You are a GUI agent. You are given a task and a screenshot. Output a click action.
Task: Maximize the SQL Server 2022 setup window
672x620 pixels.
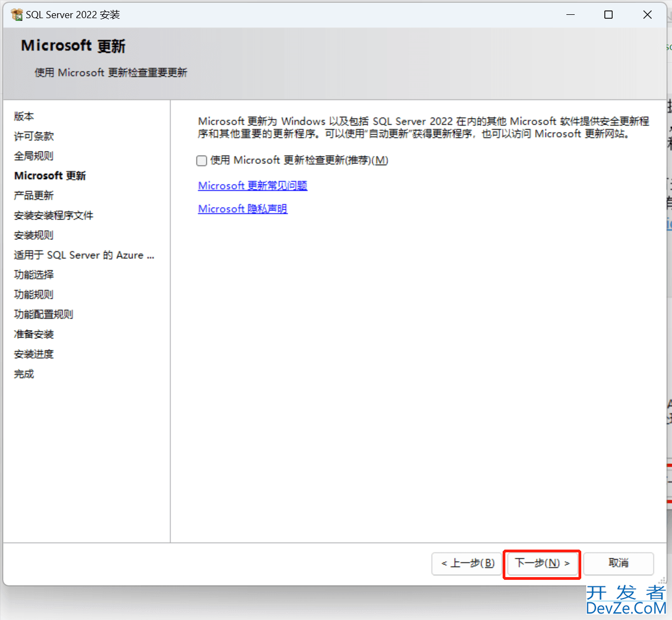(609, 14)
